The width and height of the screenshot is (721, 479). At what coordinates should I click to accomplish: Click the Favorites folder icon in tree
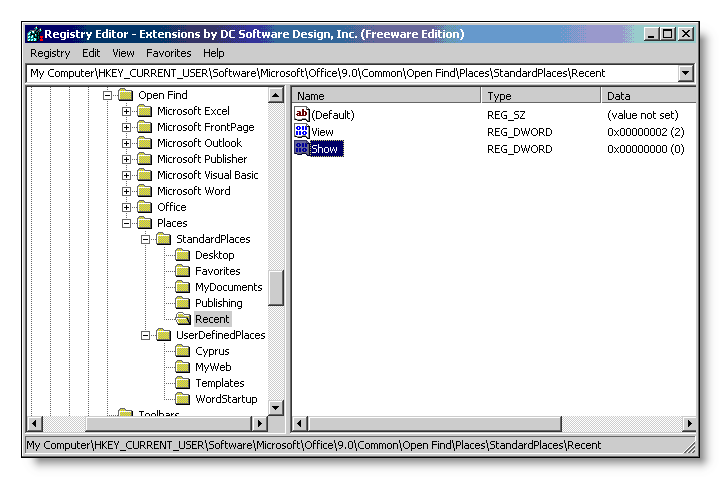[183, 271]
